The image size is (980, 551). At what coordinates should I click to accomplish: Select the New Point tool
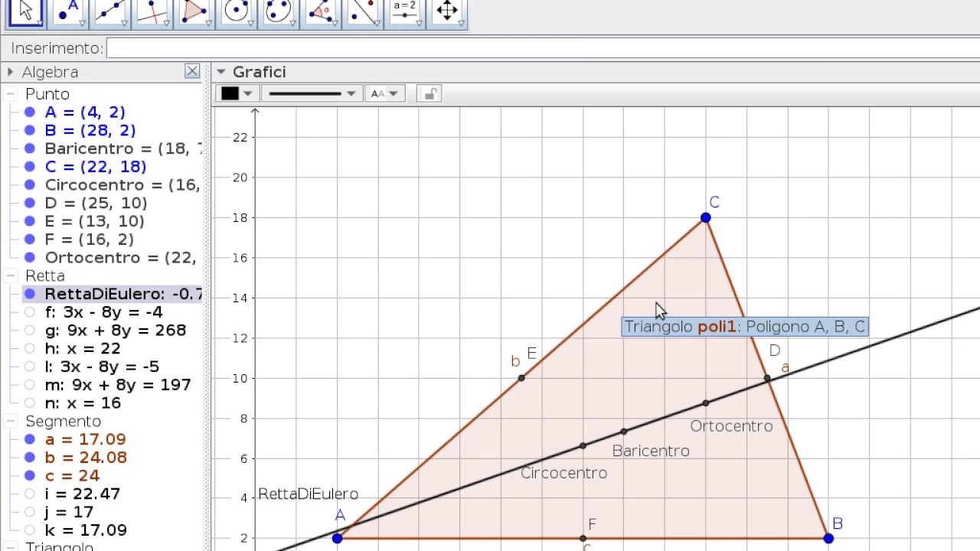tap(68, 11)
